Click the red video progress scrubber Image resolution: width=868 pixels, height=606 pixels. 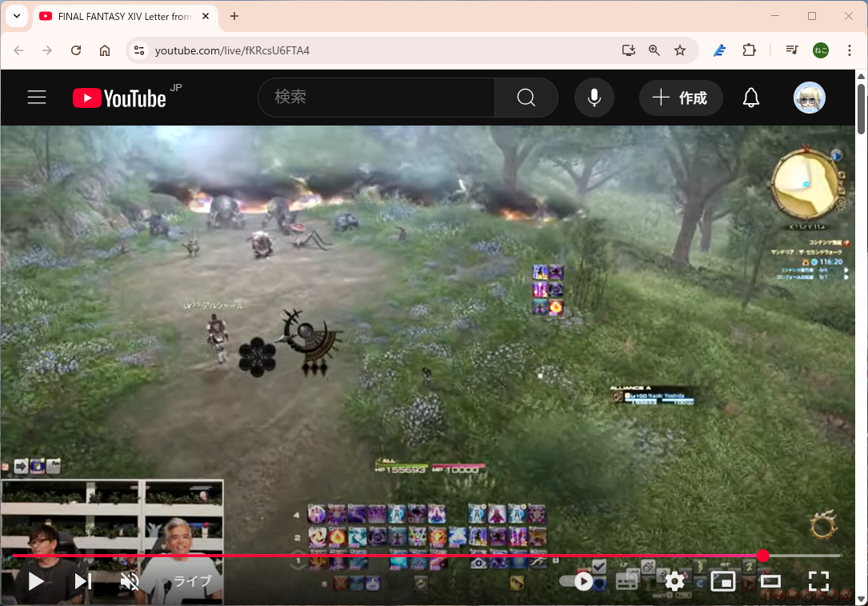[x=763, y=556]
